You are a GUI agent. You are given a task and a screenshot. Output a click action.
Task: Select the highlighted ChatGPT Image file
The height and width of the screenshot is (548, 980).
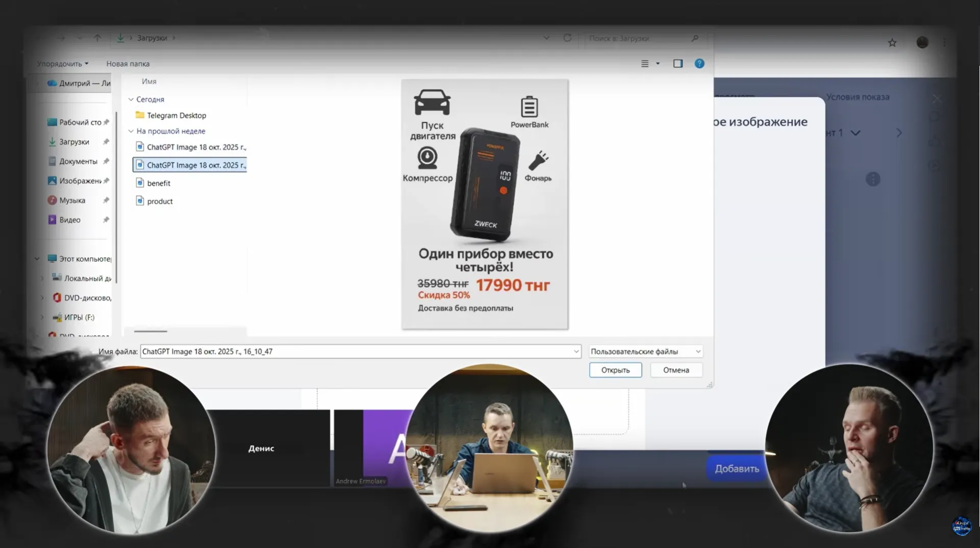pos(190,165)
